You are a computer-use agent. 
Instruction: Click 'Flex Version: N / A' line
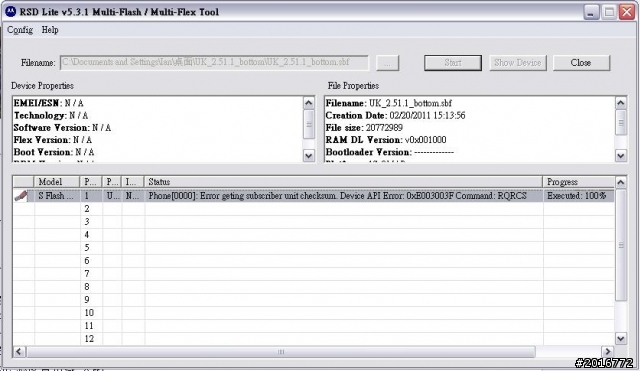pos(53,140)
